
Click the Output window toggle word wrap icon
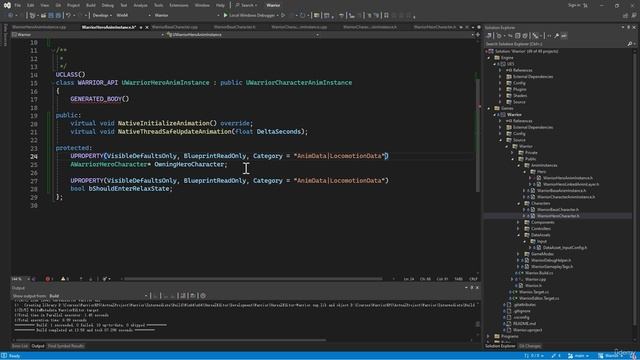click(193, 296)
